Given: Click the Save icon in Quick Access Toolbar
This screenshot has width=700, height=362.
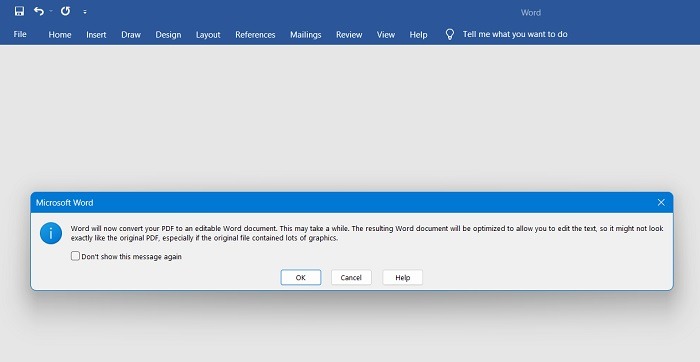Looking at the screenshot, I should click(19, 12).
